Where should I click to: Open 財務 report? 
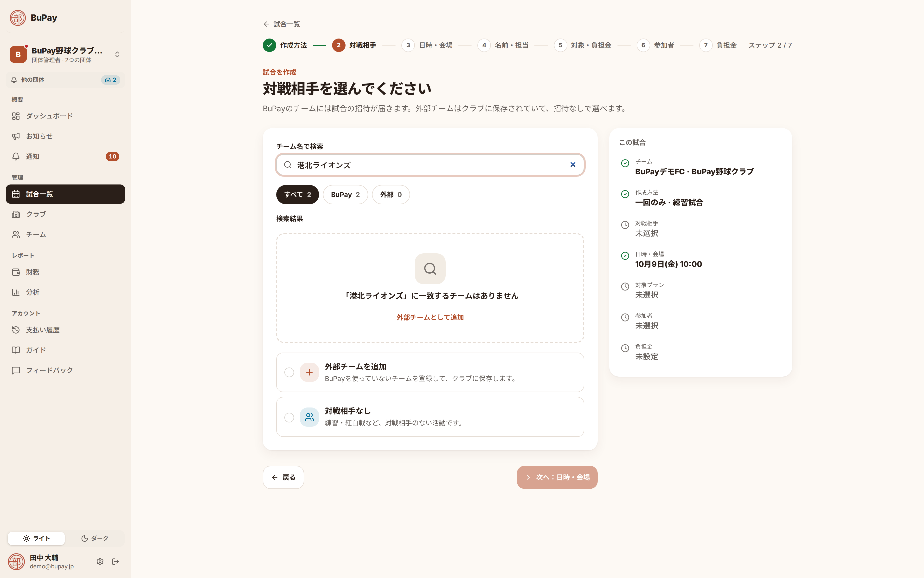[x=65, y=272]
